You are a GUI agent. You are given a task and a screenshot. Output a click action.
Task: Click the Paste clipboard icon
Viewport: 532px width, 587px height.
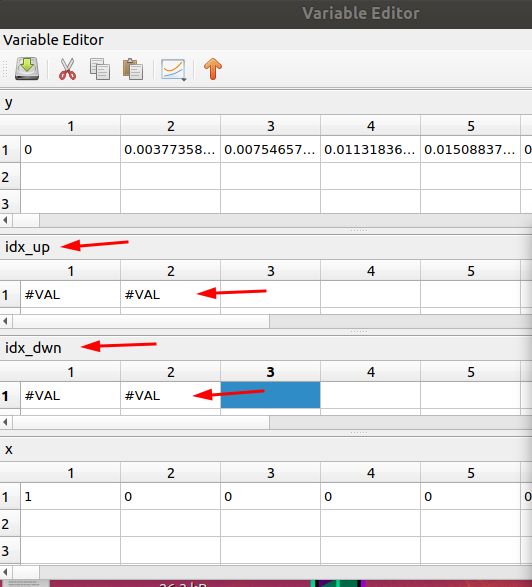click(x=133, y=69)
